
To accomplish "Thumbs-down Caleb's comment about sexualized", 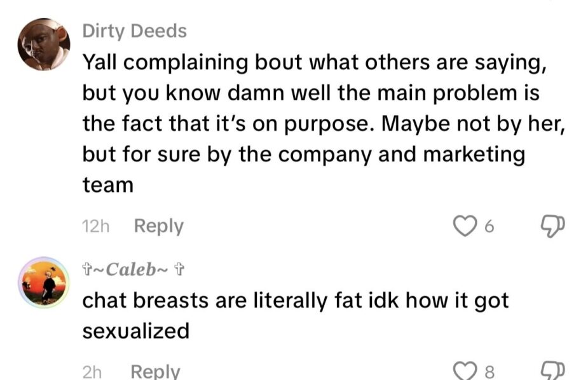I will (x=552, y=371).
